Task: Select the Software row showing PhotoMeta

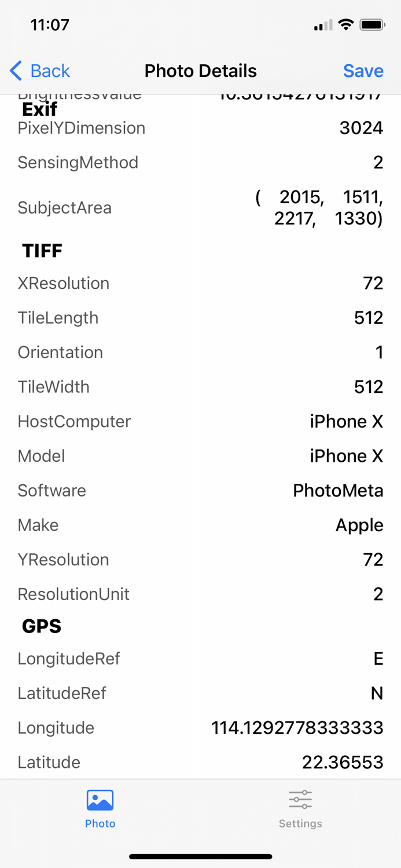Action: pos(200,490)
